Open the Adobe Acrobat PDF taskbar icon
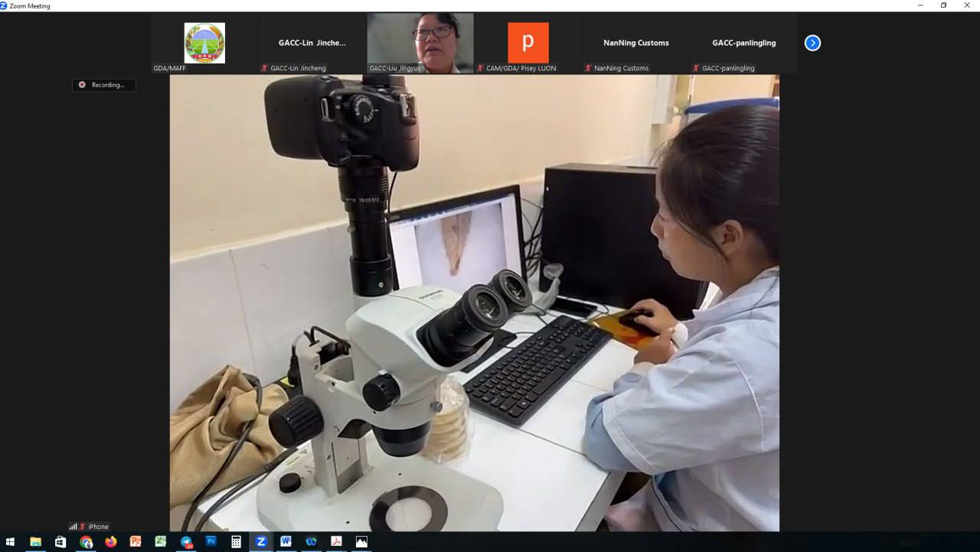The width and height of the screenshot is (980, 552). (x=335, y=542)
